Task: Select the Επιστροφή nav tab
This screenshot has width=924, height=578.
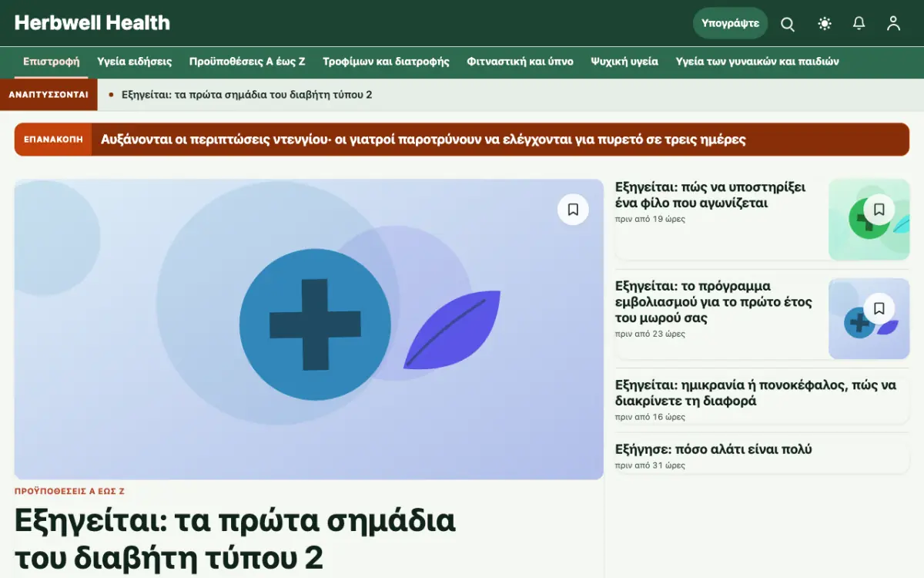Action: point(51,62)
